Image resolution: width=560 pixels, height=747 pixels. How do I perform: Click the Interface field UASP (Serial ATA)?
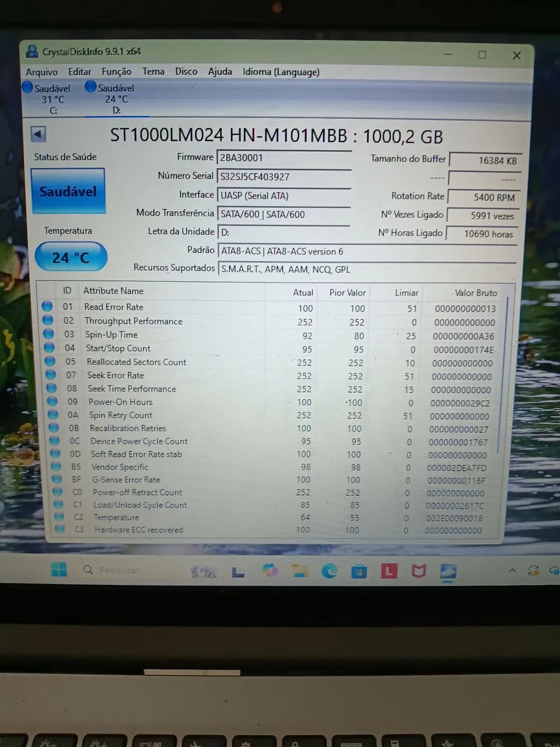pyautogui.click(x=284, y=196)
